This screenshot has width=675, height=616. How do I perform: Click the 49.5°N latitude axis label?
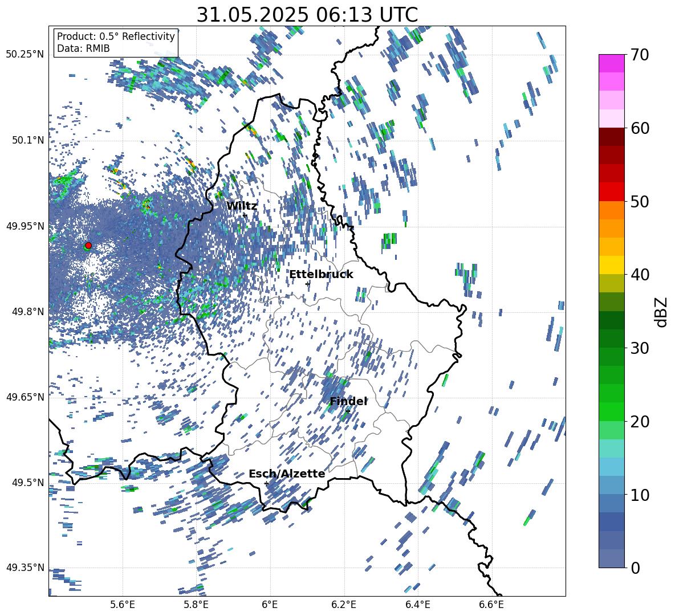coord(27,482)
